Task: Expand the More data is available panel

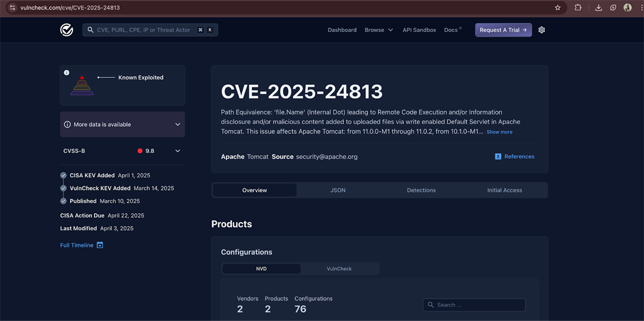Action: [122, 125]
